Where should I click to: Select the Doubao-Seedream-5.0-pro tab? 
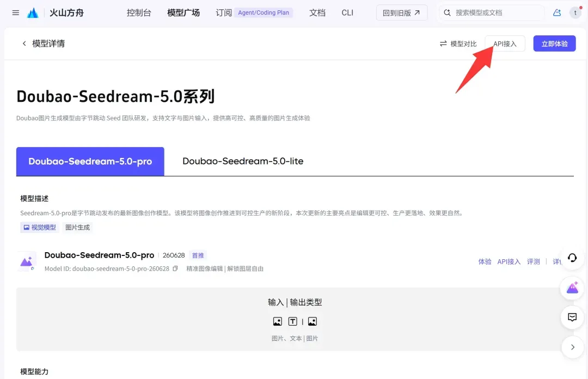[90, 161]
